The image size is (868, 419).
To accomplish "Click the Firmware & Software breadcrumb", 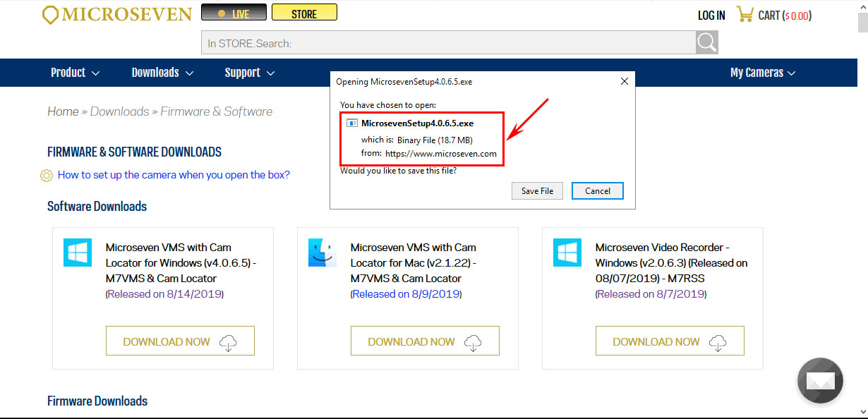I will coord(217,111).
